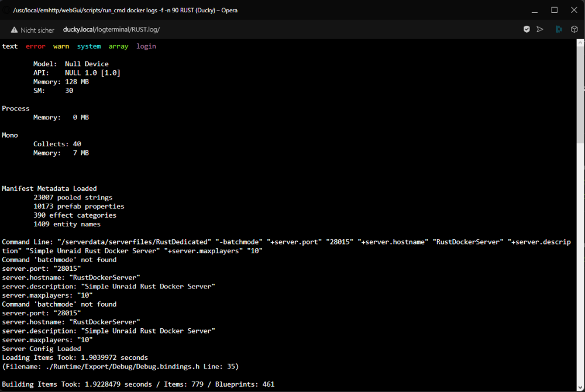The width and height of the screenshot is (585, 392).
Task: Click the '23007 pooled strings' line
Action: pos(73,197)
